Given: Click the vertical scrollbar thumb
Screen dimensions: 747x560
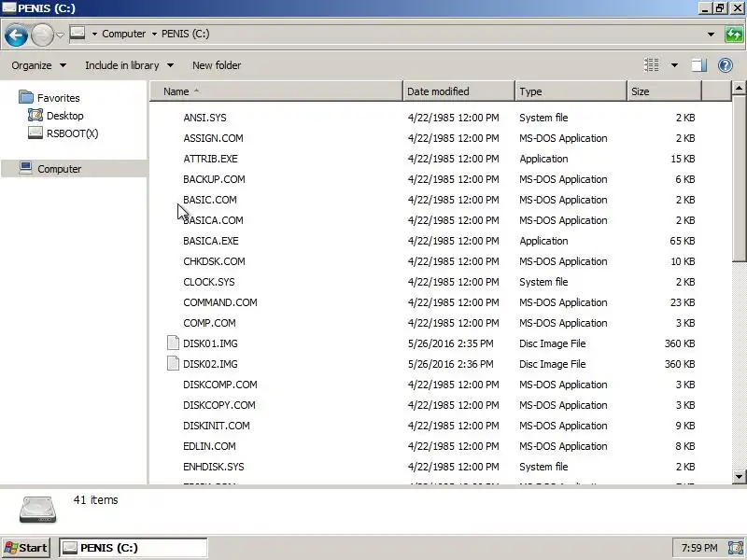Looking at the screenshot, I should pyautogui.click(x=739, y=177).
